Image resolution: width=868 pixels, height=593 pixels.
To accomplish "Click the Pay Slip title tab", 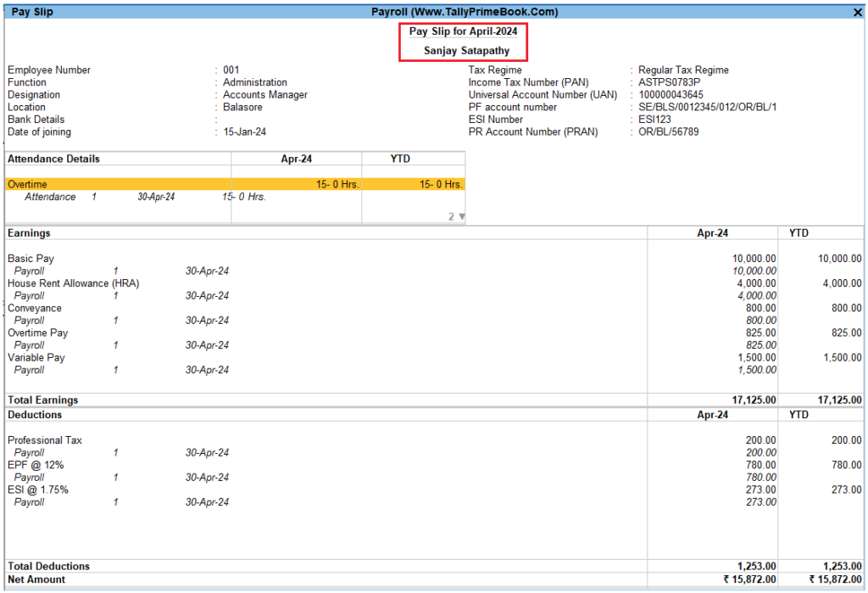I will pyautogui.click(x=31, y=11).
